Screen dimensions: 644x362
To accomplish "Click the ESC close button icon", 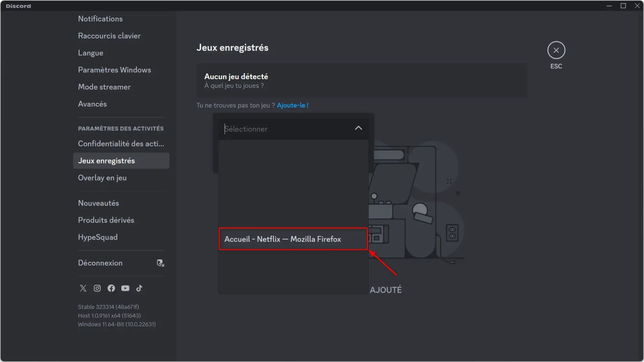I will click(x=556, y=50).
